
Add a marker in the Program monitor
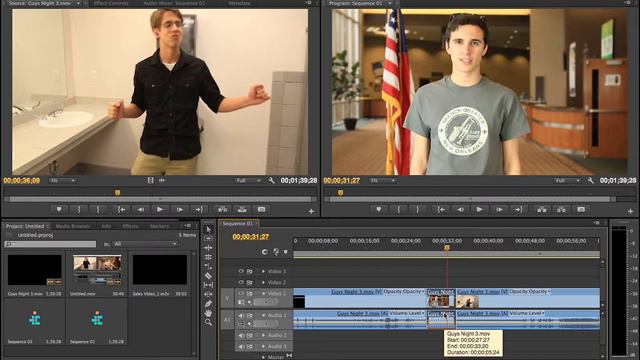(379, 209)
